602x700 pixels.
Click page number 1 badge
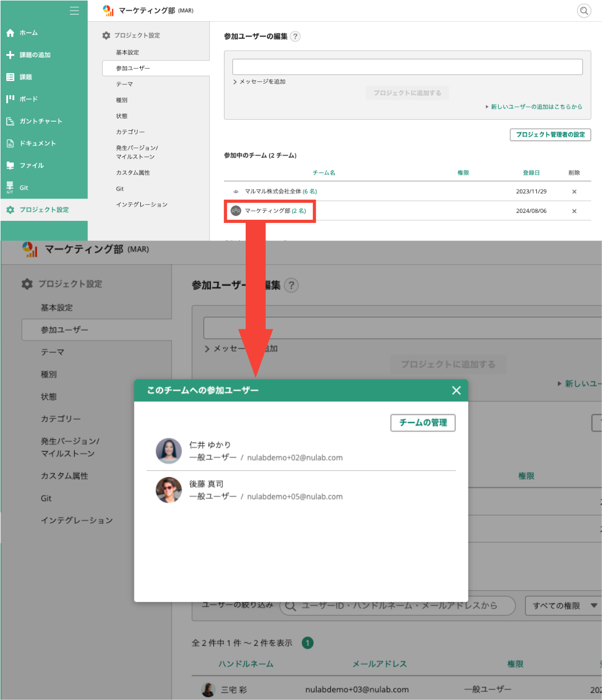pyautogui.click(x=308, y=643)
